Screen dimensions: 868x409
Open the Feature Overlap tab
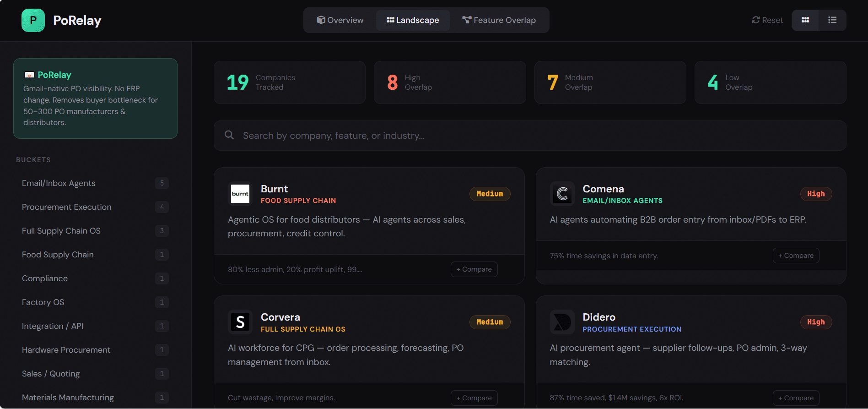tap(499, 20)
